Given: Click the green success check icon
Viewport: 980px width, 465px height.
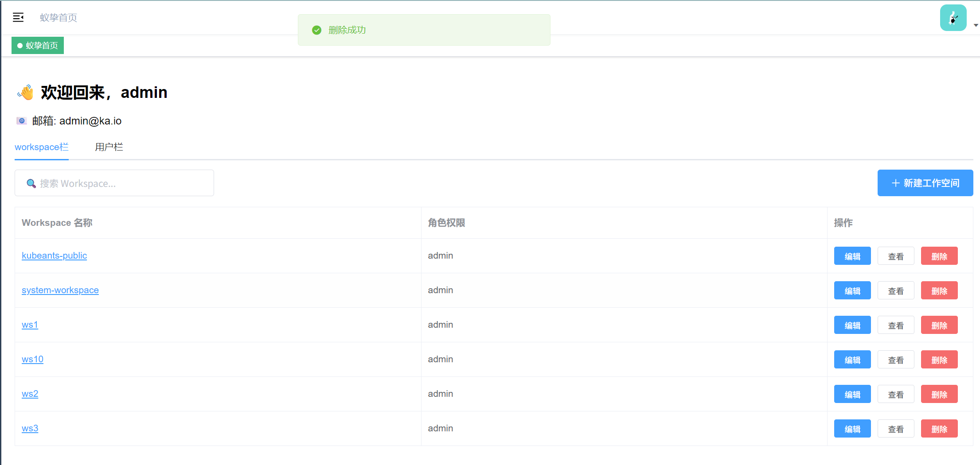Looking at the screenshot, I should [316, 30].
